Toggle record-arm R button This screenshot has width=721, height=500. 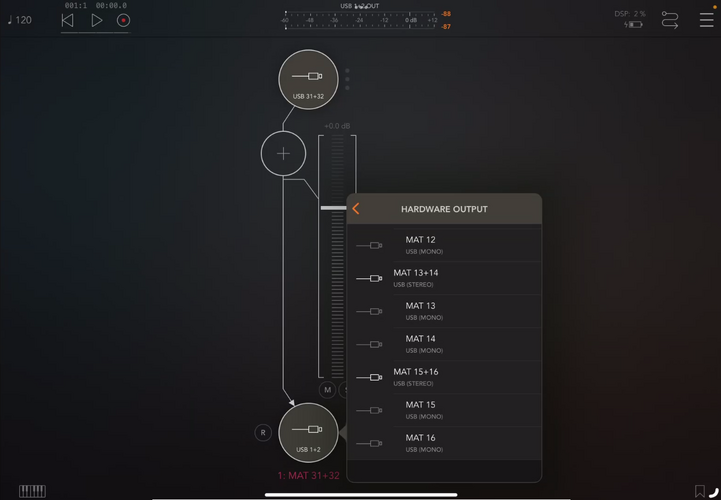click(x=263, y=432)
